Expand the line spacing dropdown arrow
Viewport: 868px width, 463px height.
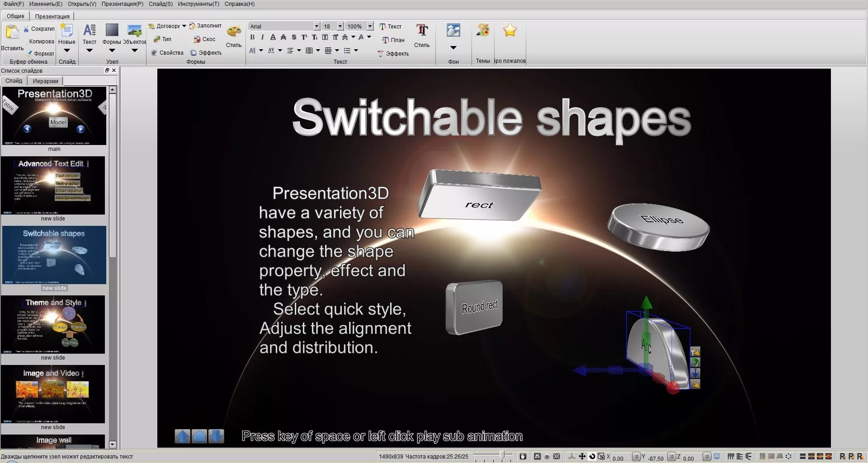[299, 51]
